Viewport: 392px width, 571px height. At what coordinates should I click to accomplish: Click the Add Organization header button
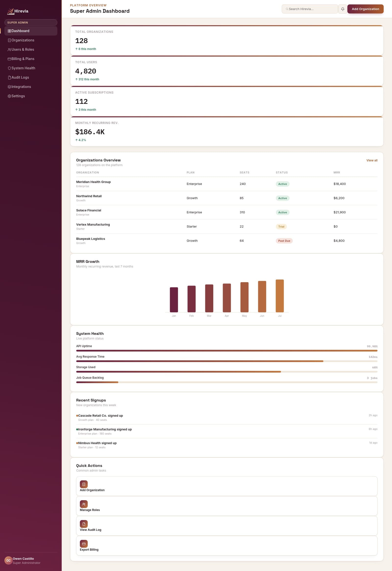point(365,9)
